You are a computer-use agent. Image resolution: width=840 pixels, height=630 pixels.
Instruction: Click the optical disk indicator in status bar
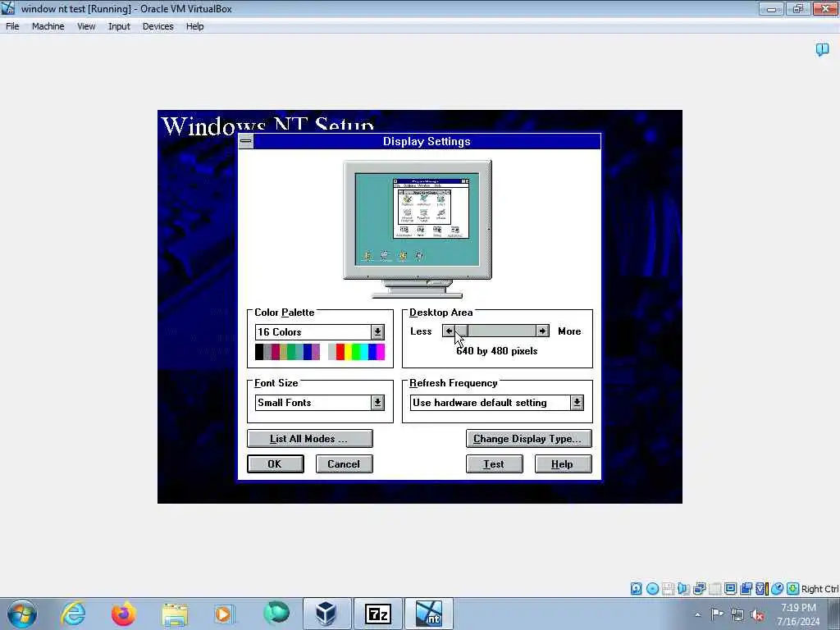652,589
